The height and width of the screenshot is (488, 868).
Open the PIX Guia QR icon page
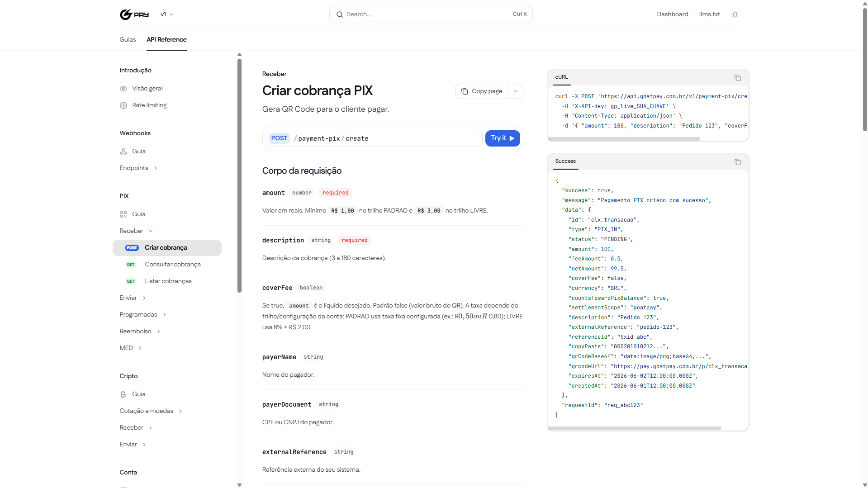pos(133,214)
